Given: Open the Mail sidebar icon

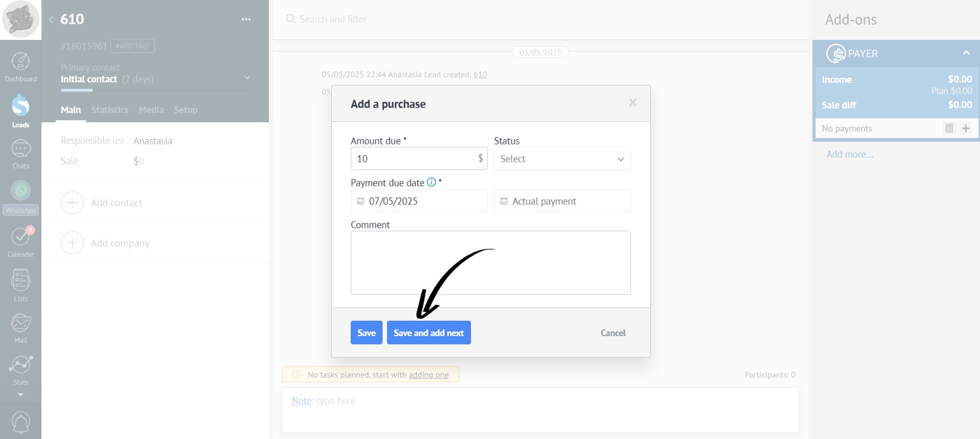Looking at the screenshot, I should pos(20,328).
